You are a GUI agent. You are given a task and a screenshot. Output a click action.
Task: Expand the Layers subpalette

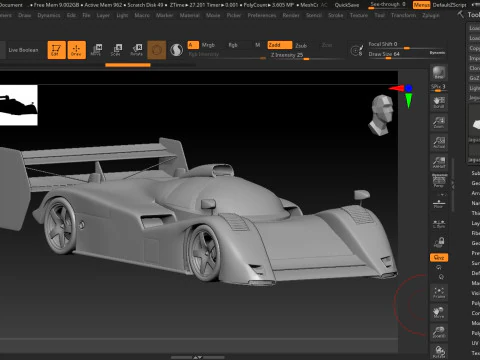[x=475, y=223]
